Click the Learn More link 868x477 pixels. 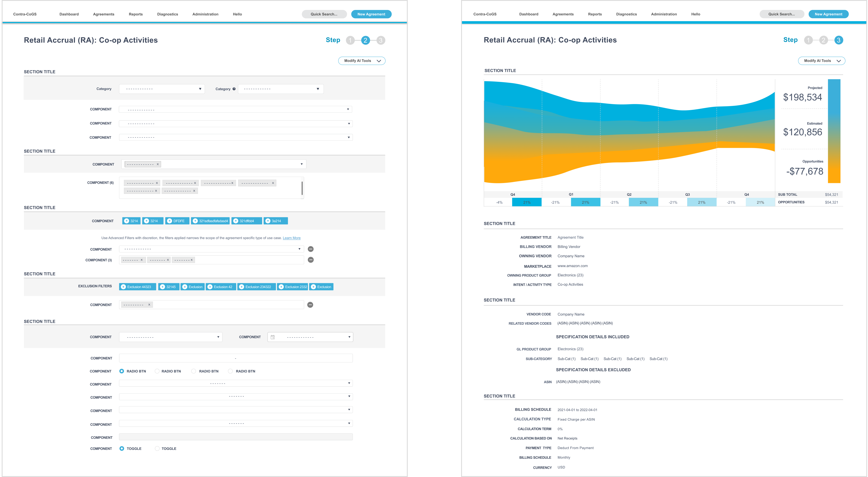[x=291, y=238]
